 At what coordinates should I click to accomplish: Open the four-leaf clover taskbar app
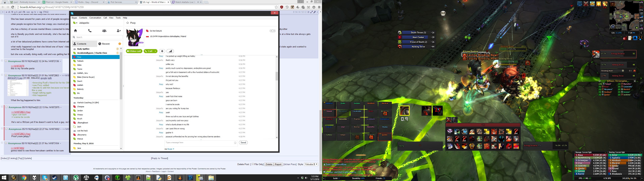[x=128, y=178]
